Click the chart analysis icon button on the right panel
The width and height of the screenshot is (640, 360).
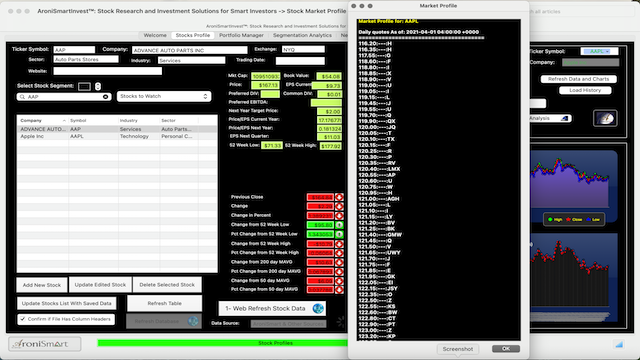click(x=605, y=118)
